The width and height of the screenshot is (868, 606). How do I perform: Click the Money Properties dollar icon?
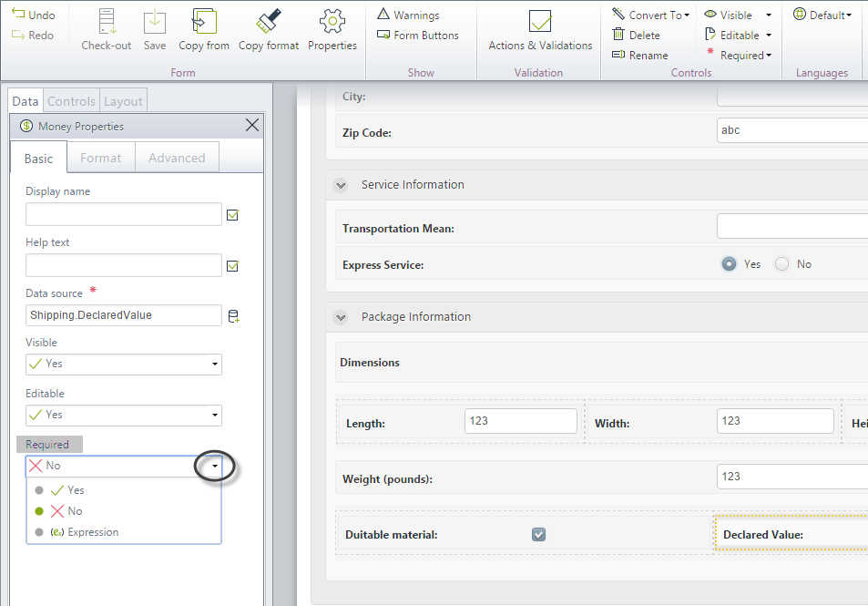tap(26, 126)
